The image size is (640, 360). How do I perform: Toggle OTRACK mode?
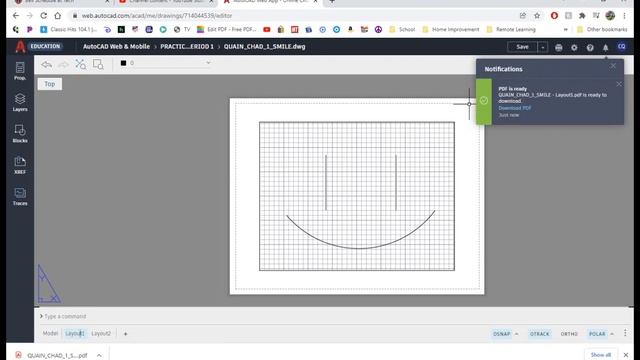[539, 334]
